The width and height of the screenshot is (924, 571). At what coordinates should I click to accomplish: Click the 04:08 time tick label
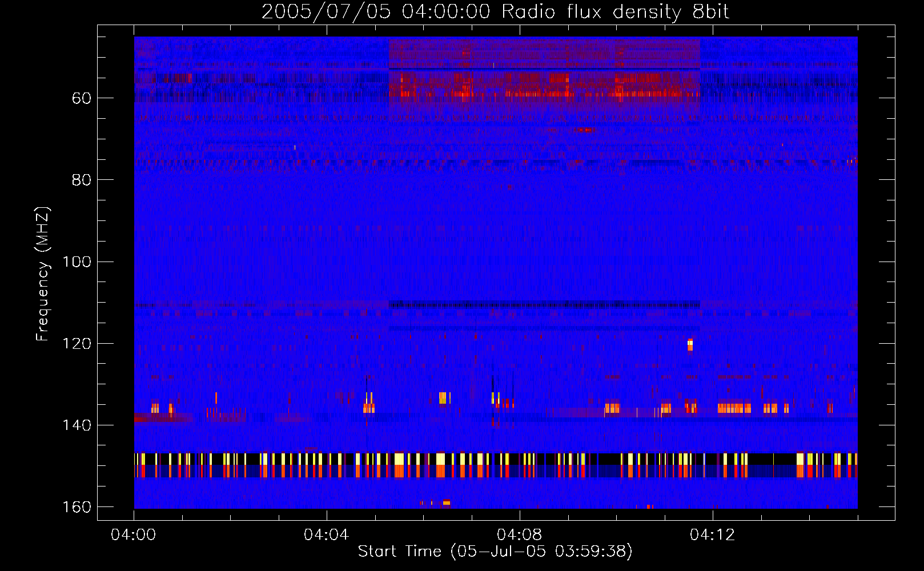pyautogui.click(x=520, y=535)
